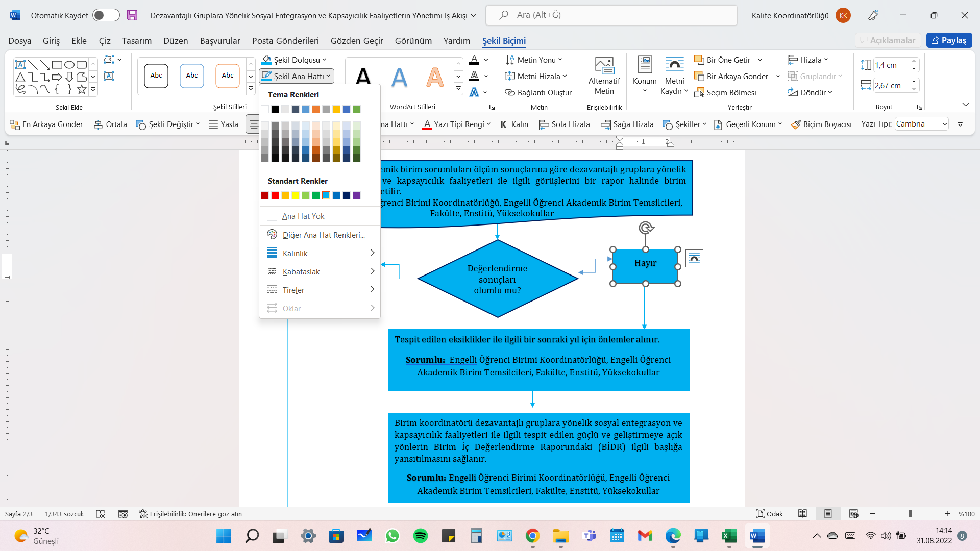
Task: Click the Bağlantı Oluştur link icon
Action: (x=510, y=92)
